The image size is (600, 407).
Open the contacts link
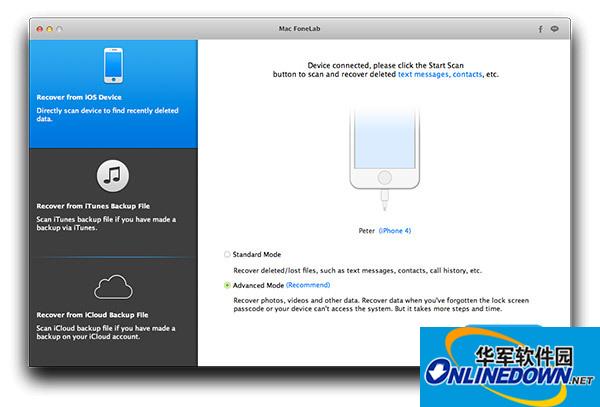tap(467, 75)
